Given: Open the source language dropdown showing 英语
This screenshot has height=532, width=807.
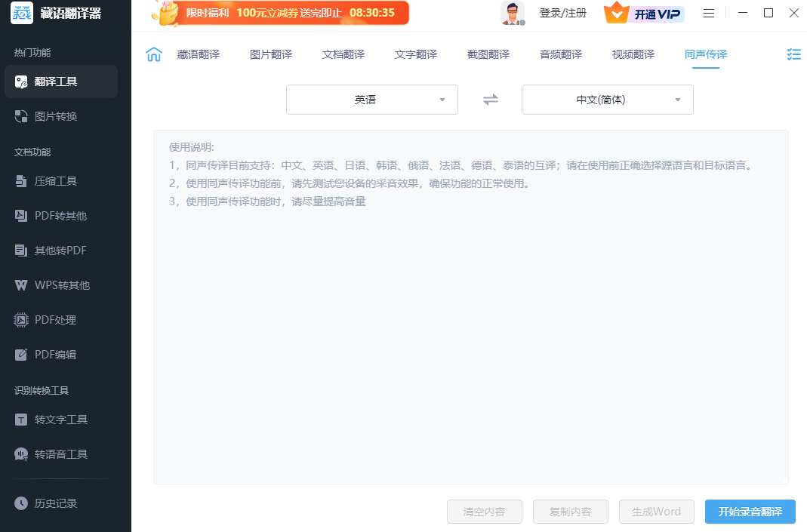Looking at the screenshot, I should click(x=371, y=99).
